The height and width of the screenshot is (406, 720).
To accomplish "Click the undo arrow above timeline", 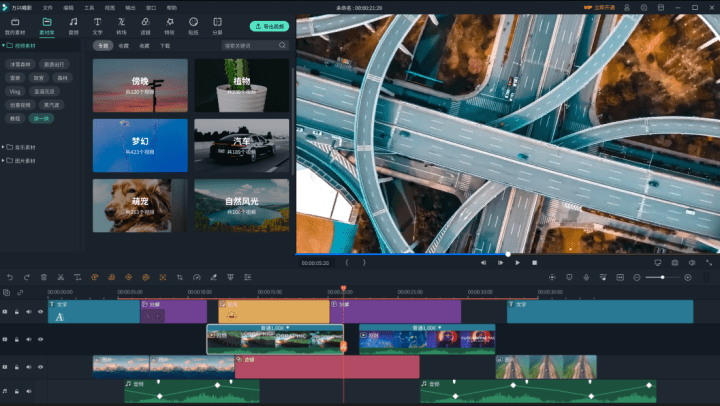I will click(10, 277).
